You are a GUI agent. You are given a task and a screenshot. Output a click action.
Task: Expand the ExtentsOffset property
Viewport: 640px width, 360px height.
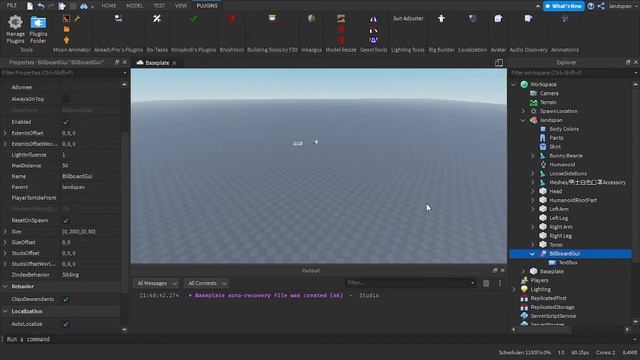tap(5, 133)
